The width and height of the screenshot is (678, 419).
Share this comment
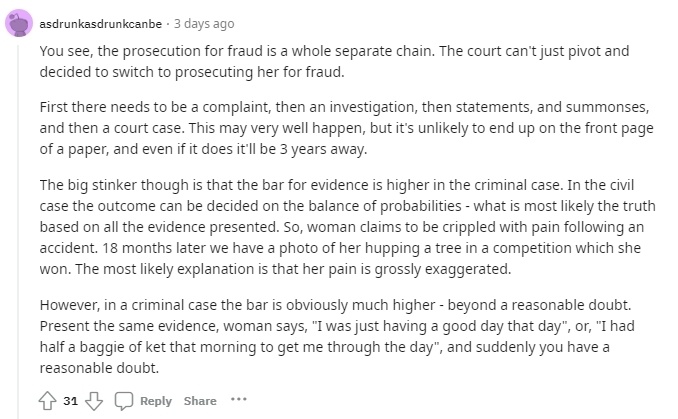tap(200, 401)
